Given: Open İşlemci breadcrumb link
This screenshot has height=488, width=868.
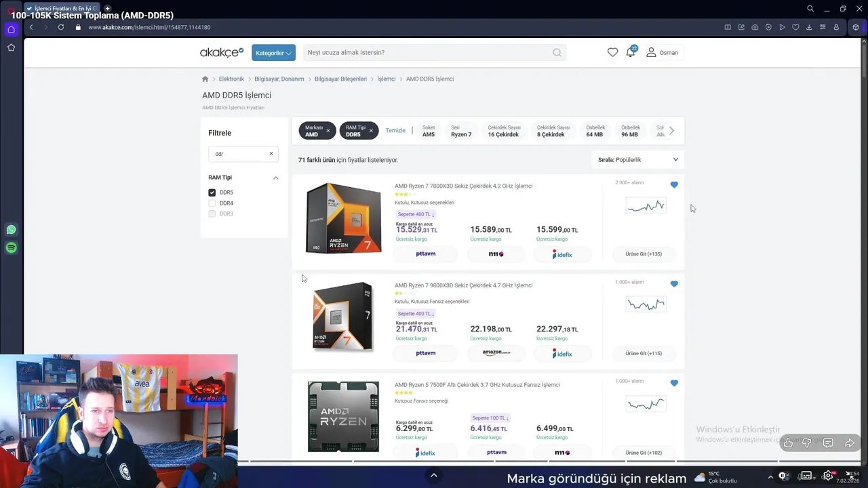Looking at the screenshot, I should (x=387, y=79).
